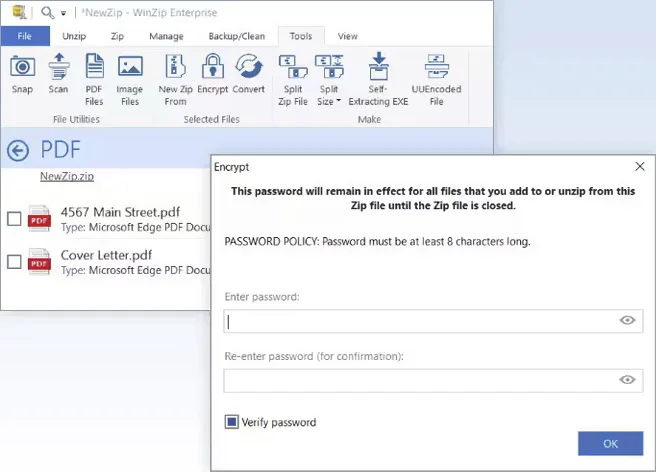Screen dimensions: 656x472
Task: Select the Snap camera tool
Action: click(22, 74)
